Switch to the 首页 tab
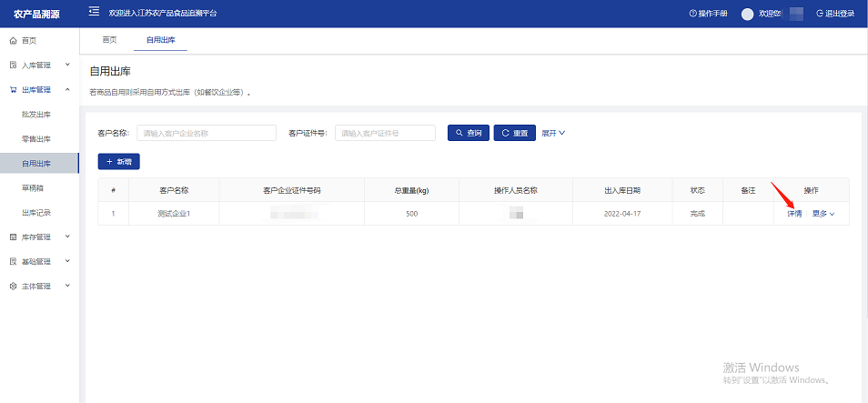Viewport: 868px width, 403px height. (109, 40)
